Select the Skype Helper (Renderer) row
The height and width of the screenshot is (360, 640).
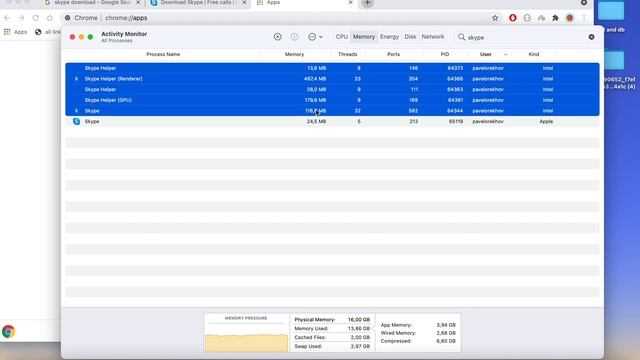tap(332, 79)
